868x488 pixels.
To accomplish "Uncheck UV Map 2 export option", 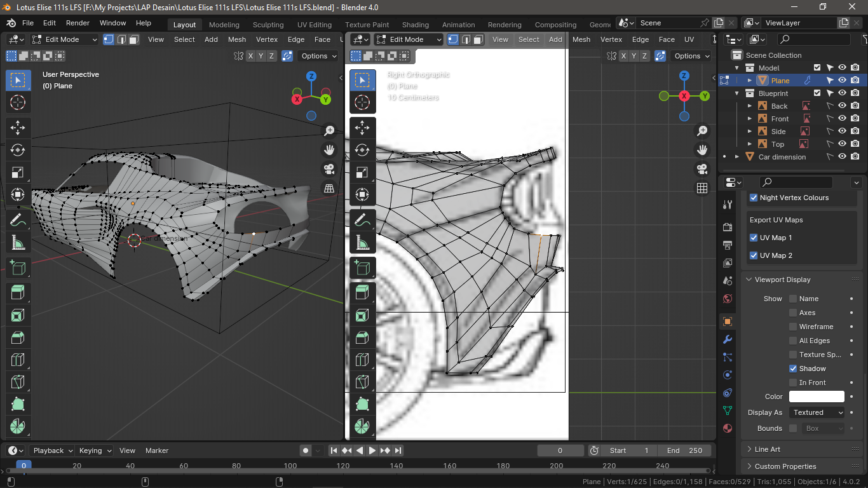I will [754, 255].
